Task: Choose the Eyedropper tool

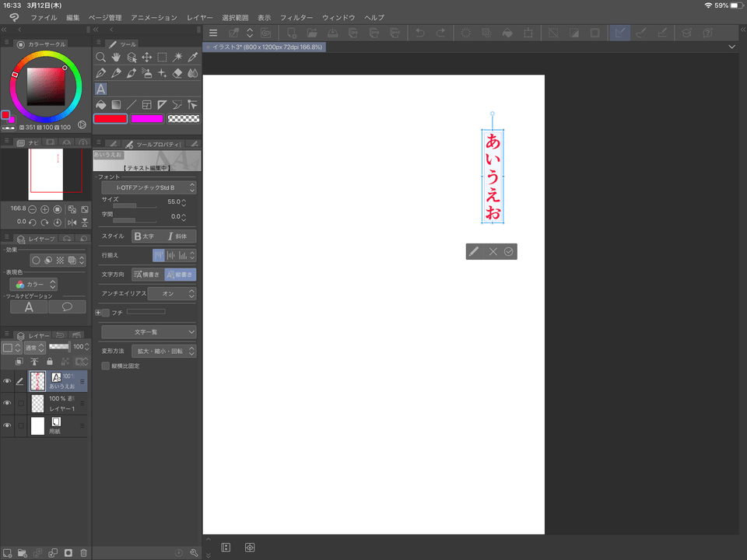Action: [x=193, y=58]
